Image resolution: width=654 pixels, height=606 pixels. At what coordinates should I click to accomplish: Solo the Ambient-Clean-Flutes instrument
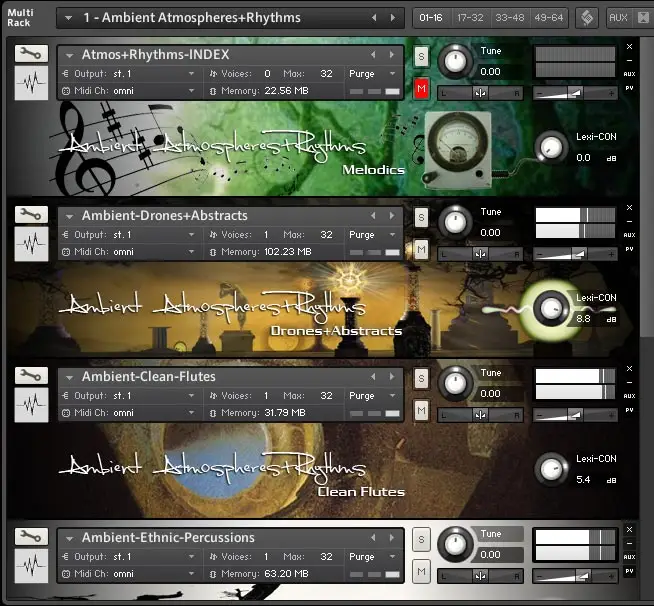(421, 378)
